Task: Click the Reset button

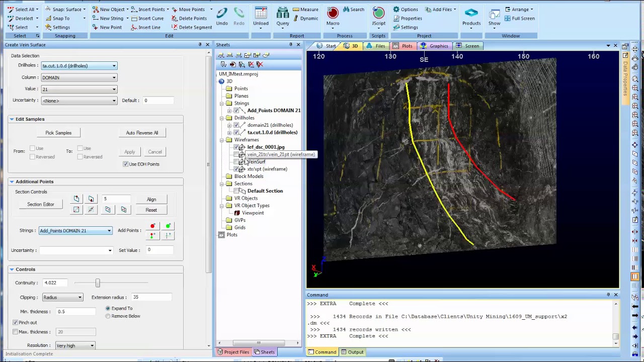Action: click(151, 210)
